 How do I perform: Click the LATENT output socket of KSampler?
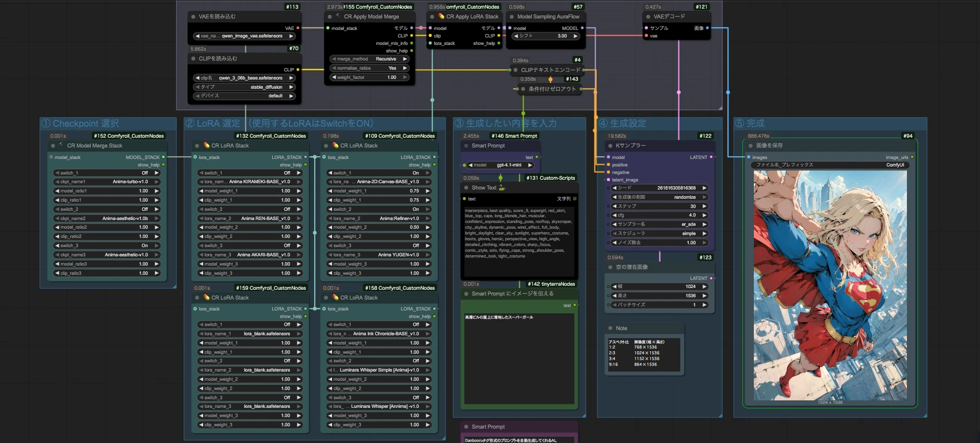[x=711, y=157]
